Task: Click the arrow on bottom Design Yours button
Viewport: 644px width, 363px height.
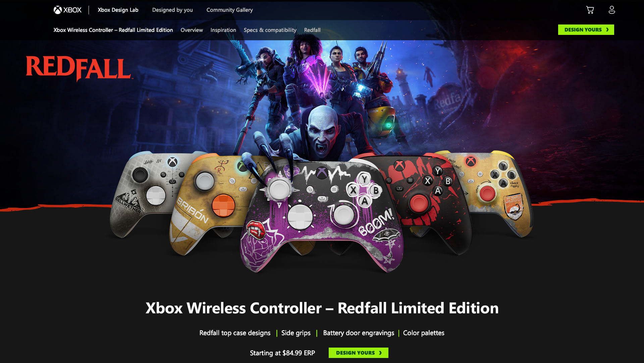Action: pos(380,353)
